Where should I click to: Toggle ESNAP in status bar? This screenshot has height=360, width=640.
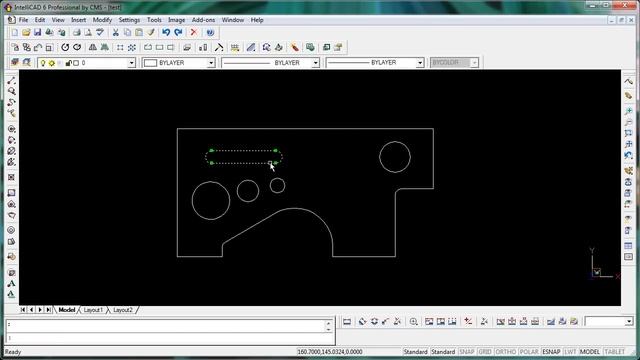click(551, 351)
